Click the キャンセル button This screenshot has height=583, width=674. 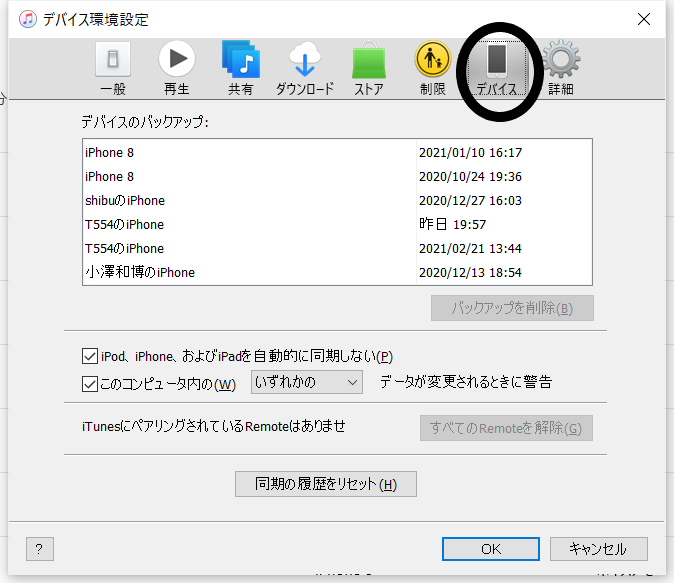[599, 549]
